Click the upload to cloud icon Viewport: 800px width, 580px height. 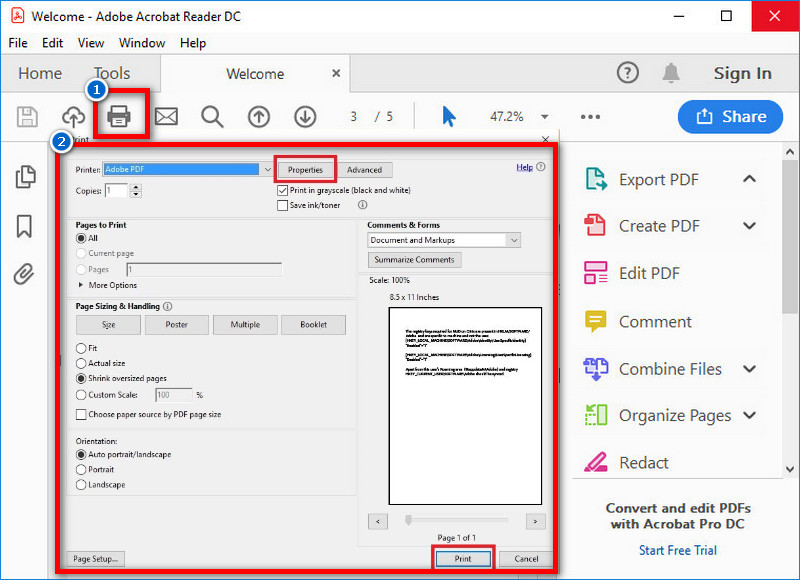73,117
